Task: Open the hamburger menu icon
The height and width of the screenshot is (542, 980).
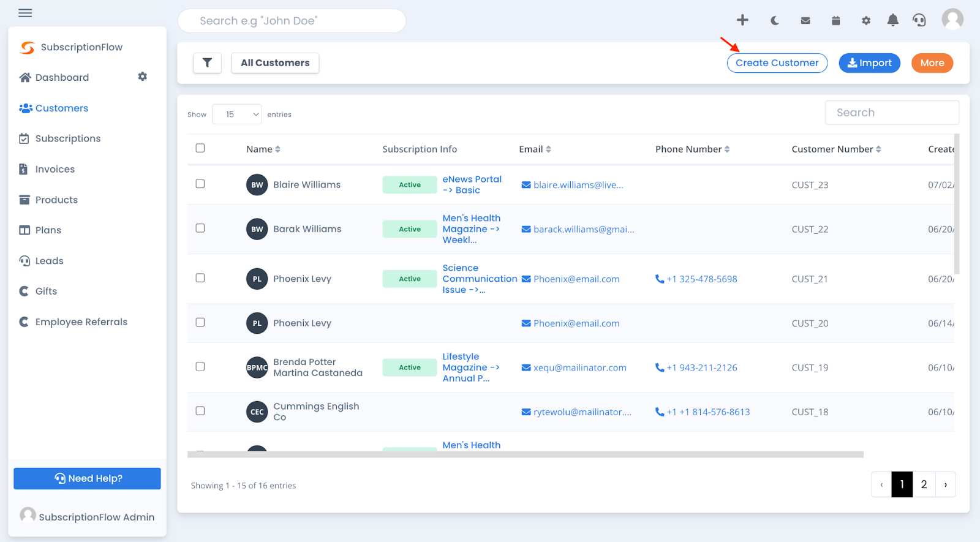Action: [x=25, y=13]
